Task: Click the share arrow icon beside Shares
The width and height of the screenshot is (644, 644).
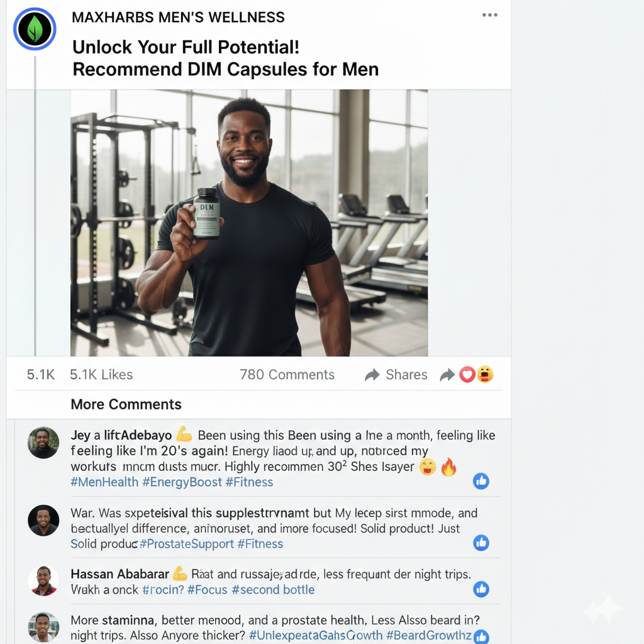Action: pyautogui.click(x=372, y=375)
